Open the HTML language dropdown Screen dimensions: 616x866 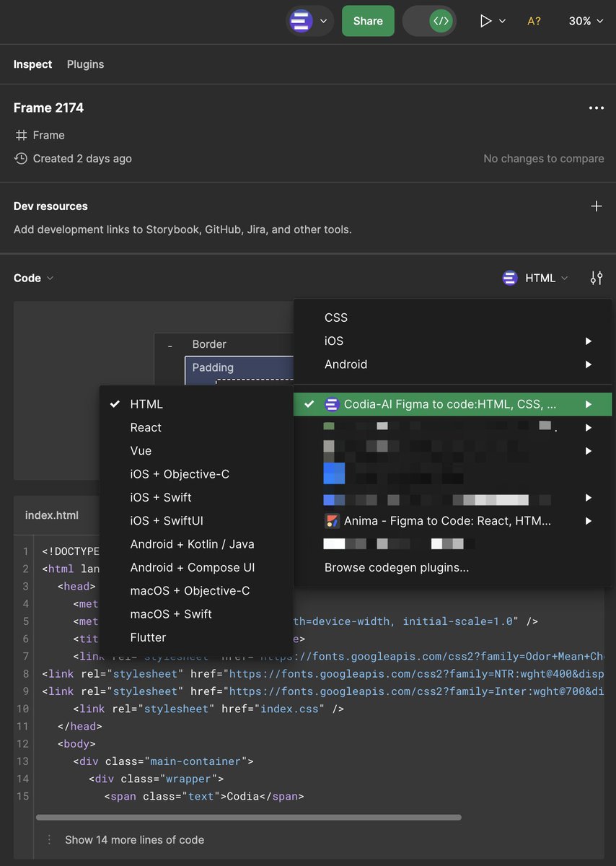point(546,278)
